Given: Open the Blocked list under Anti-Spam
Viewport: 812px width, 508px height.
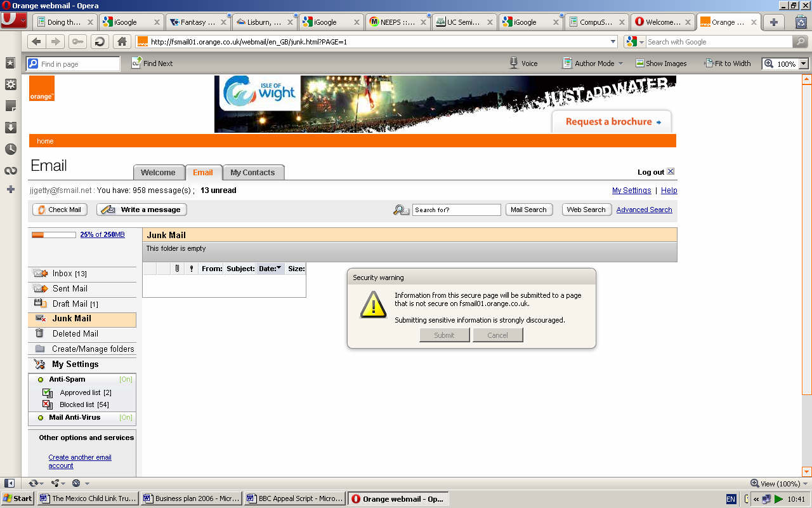Looking at the screenshot, I should (84, 404).
